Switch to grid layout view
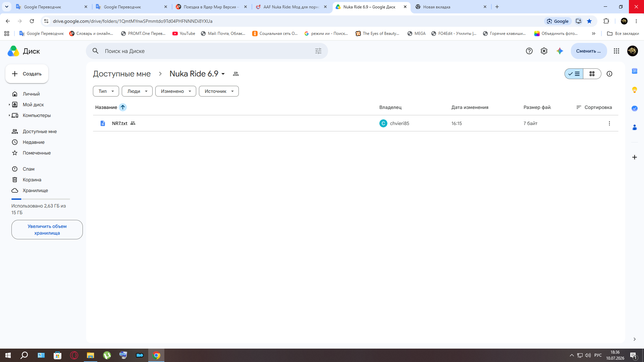 click(x=592, y=74)
